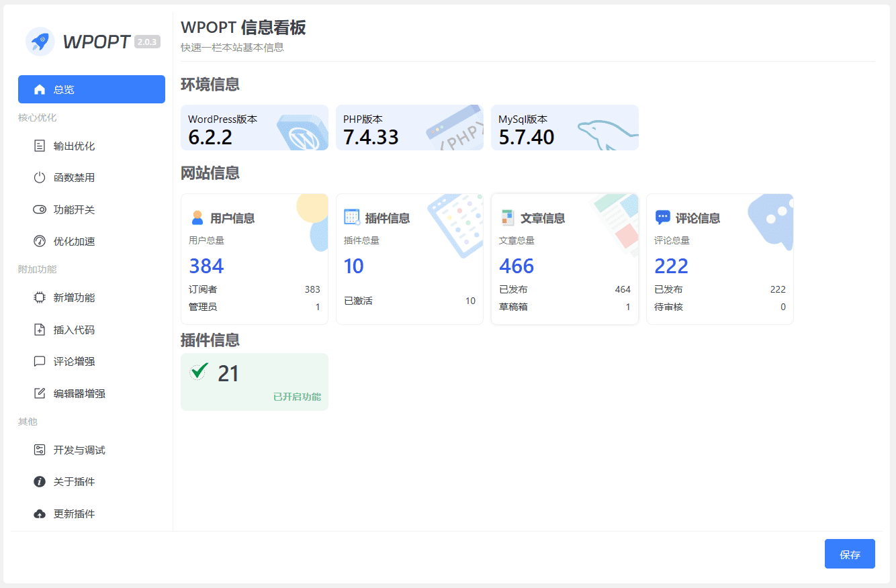The width and height of the screenshot is (896, 588).
Task: Click the sliders icon beside 开发与调试
Action: (40, 450)
